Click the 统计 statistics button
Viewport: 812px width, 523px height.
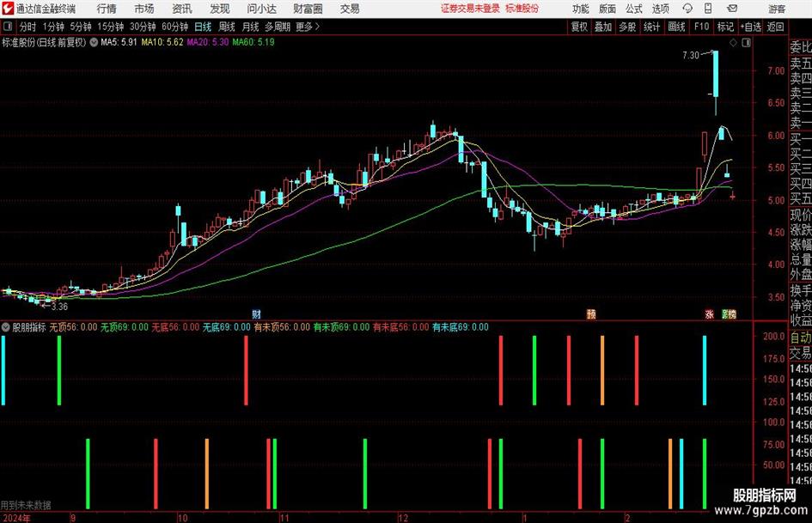click(x=652, y=27)
